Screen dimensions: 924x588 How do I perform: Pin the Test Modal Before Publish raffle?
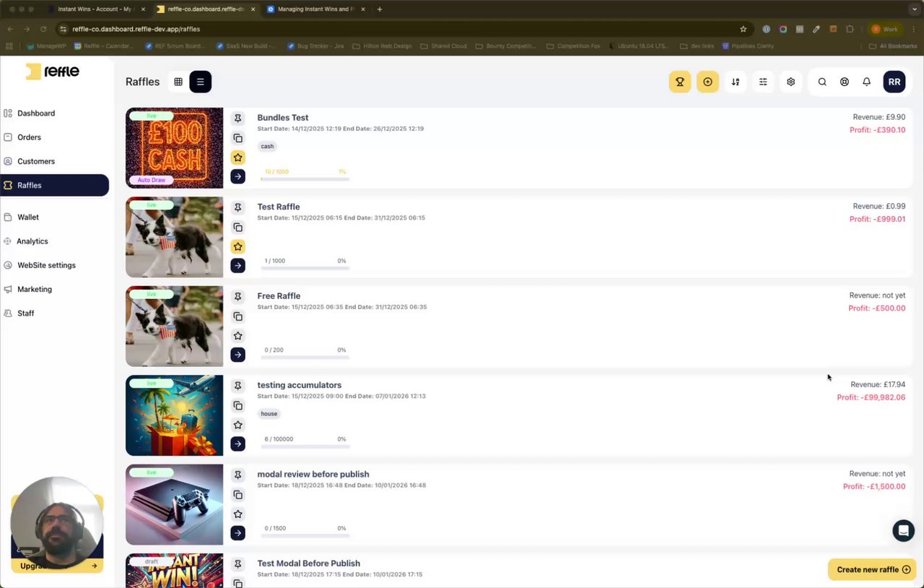pos(237,564)
